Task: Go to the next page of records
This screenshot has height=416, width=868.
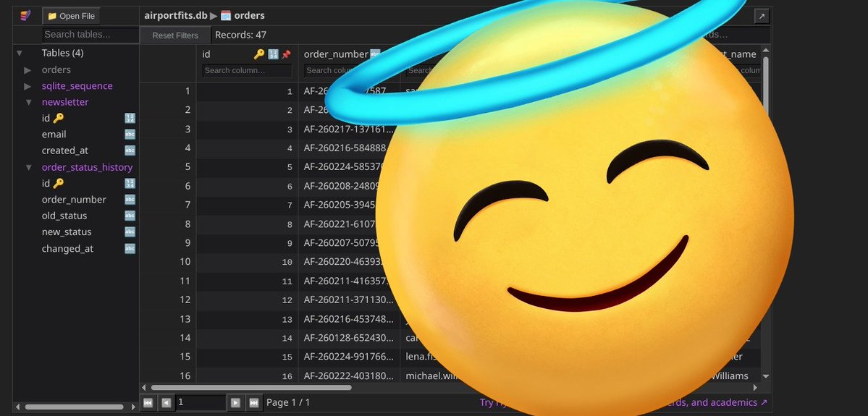Action: click(x=235, y=403)
